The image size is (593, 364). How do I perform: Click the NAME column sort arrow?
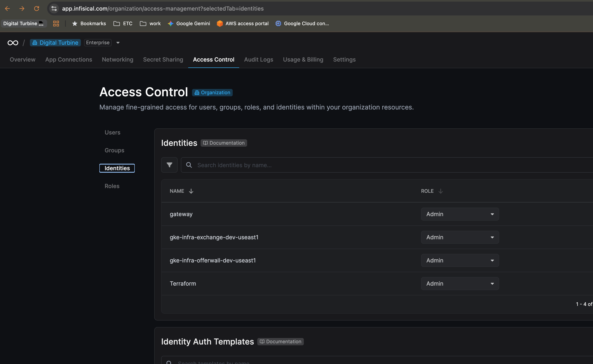point(191,191)
